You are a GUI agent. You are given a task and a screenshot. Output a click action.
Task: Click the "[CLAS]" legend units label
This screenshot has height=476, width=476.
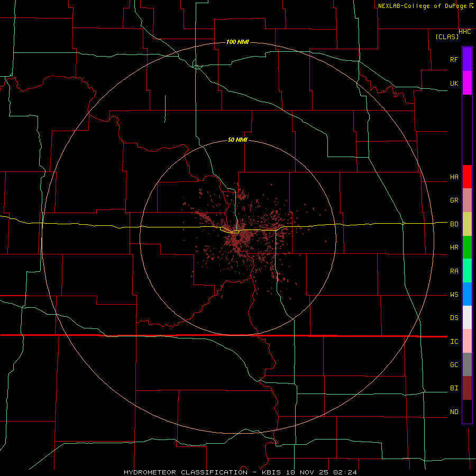[x=447, y=36]
